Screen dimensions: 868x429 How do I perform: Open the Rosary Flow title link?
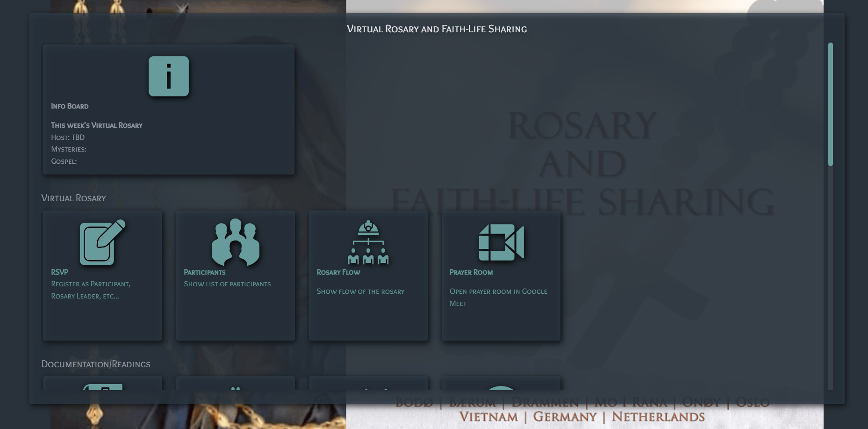338,272
